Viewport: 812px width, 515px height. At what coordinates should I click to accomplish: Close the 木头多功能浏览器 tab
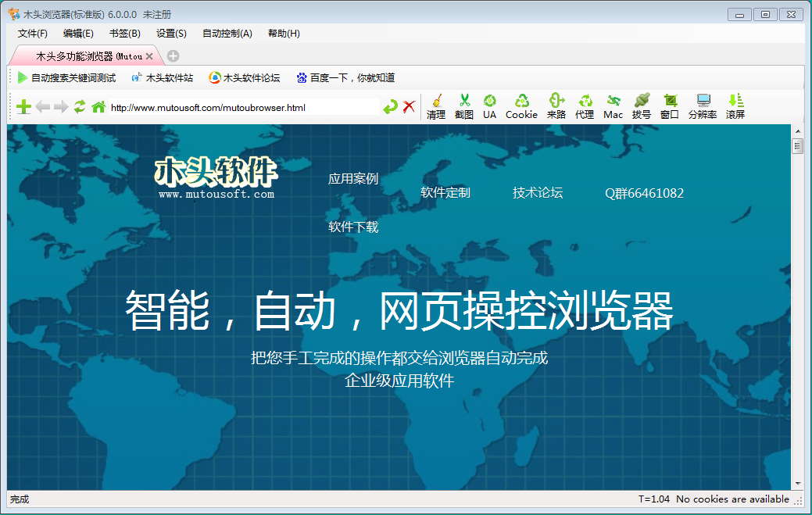click(149, 56)
